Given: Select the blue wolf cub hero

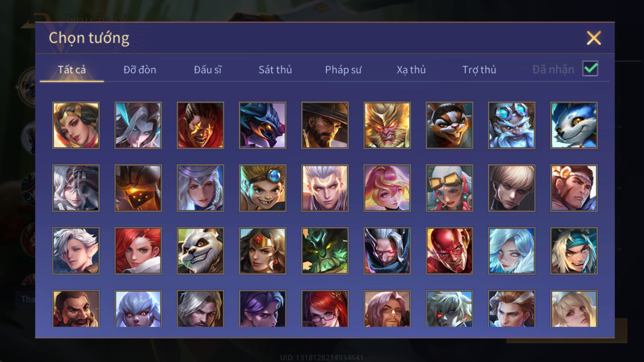Looking at the screenshot, I should [x=574, y=125].
